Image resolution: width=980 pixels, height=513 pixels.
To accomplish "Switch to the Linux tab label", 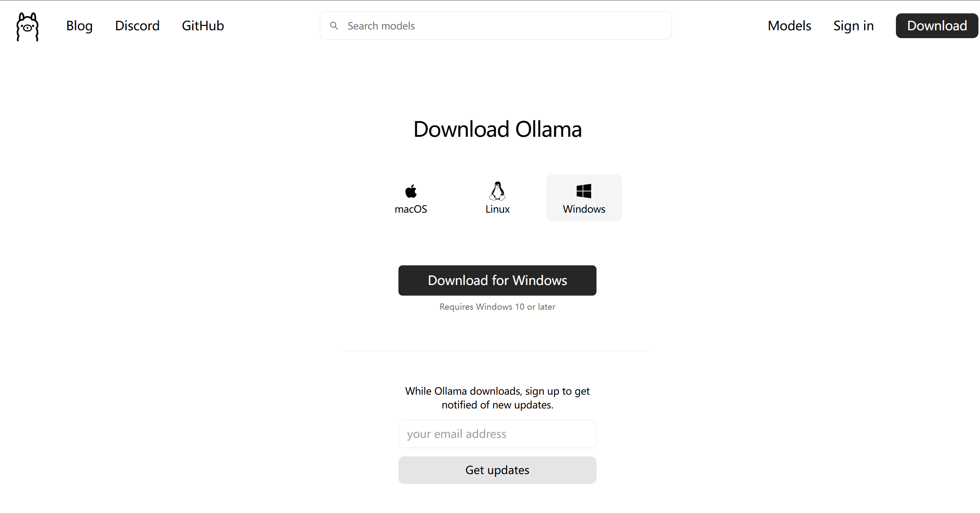I will click(497, 209).
